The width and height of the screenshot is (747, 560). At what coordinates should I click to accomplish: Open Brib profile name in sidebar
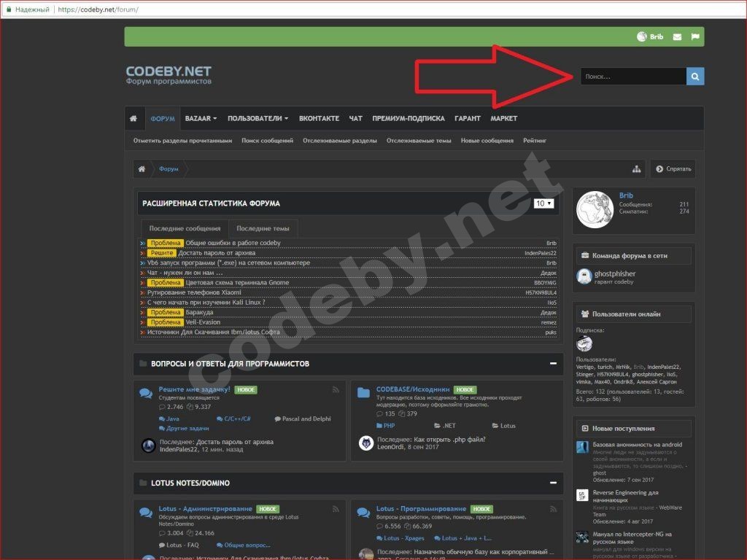pyautogui.click(x=626, y=195)
